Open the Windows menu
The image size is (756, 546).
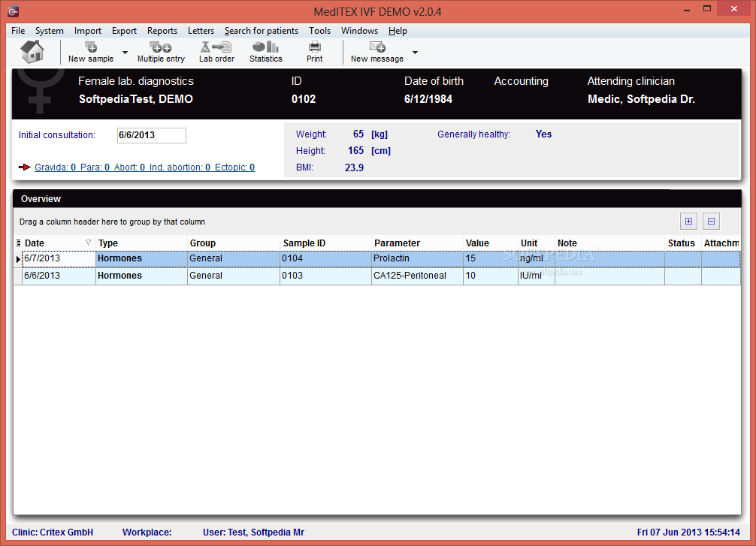point(359,30)
